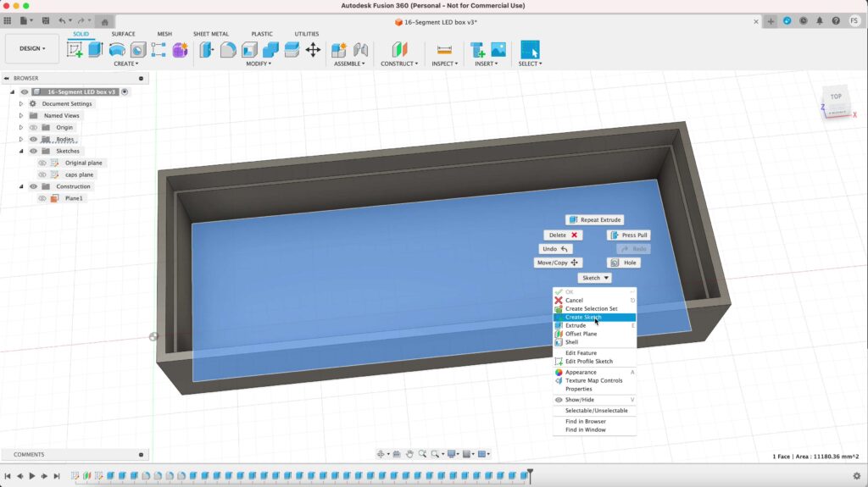Choose Offset Plane from the context menu
Screen dimensions: 868x487
pyautogui.click(x=581, y=334)
